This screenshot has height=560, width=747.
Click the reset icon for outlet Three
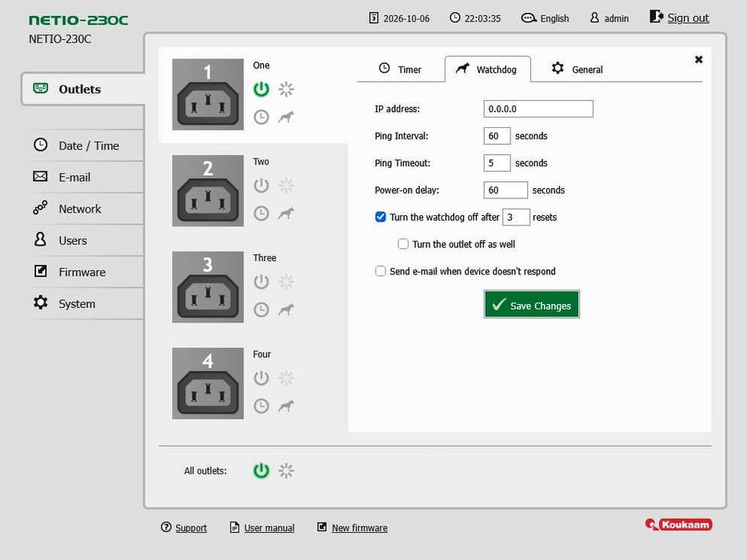pyautogui.click(x=286, y=282)
